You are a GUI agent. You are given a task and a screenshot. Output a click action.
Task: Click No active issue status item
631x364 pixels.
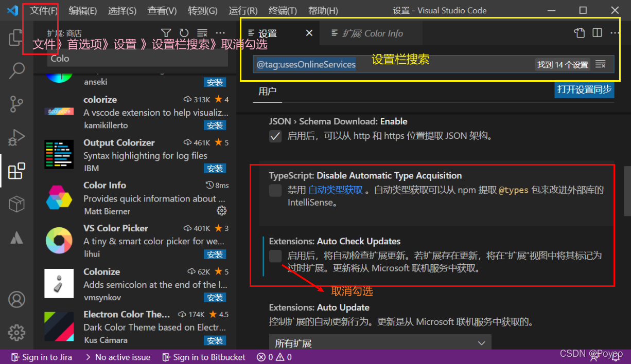117,357
